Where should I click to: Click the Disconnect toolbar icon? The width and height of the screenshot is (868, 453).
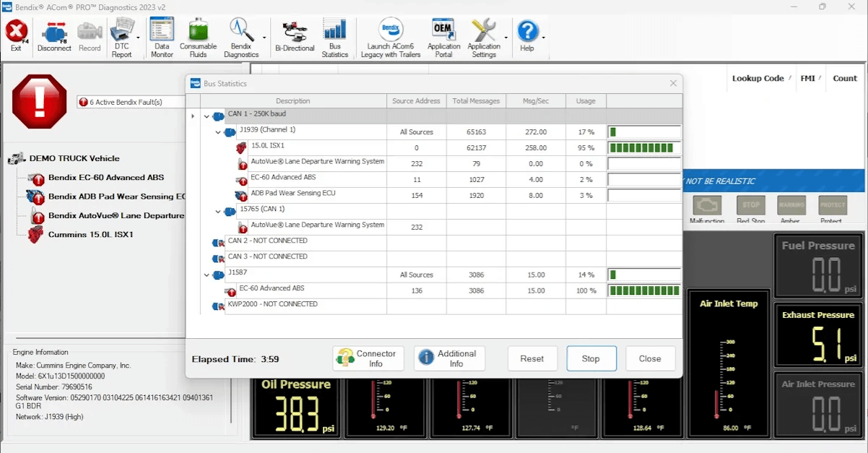[x=54, y=34]
